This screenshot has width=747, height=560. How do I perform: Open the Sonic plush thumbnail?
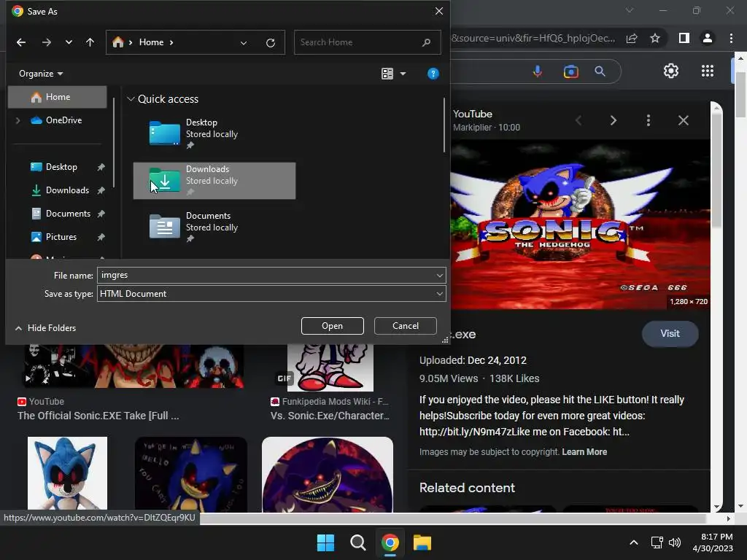(67, 473)
